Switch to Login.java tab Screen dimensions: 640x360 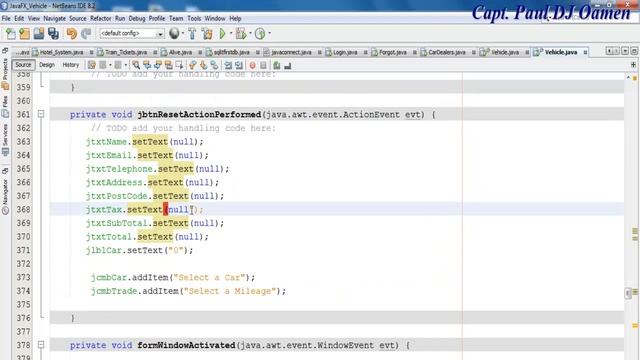click(x=344, y=52)
